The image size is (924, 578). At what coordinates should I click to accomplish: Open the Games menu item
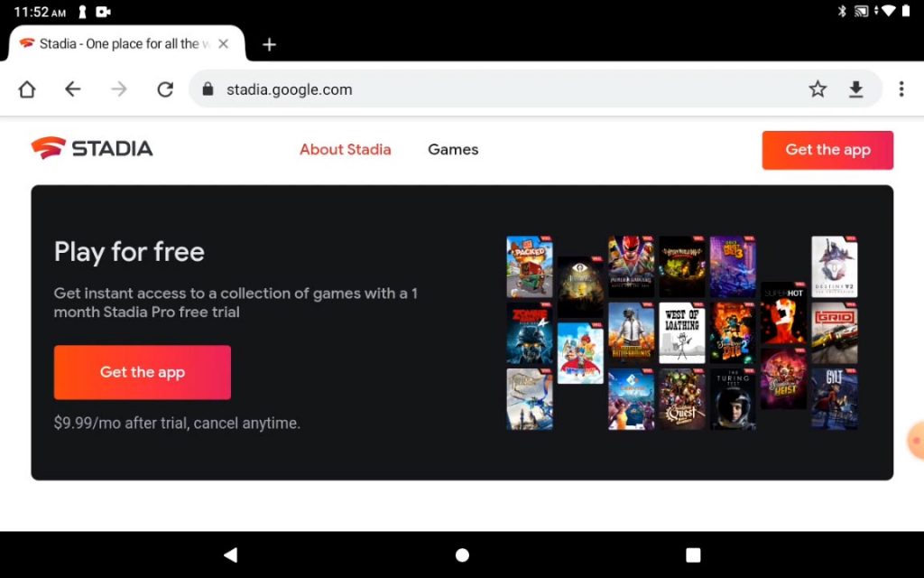point(453,149)
